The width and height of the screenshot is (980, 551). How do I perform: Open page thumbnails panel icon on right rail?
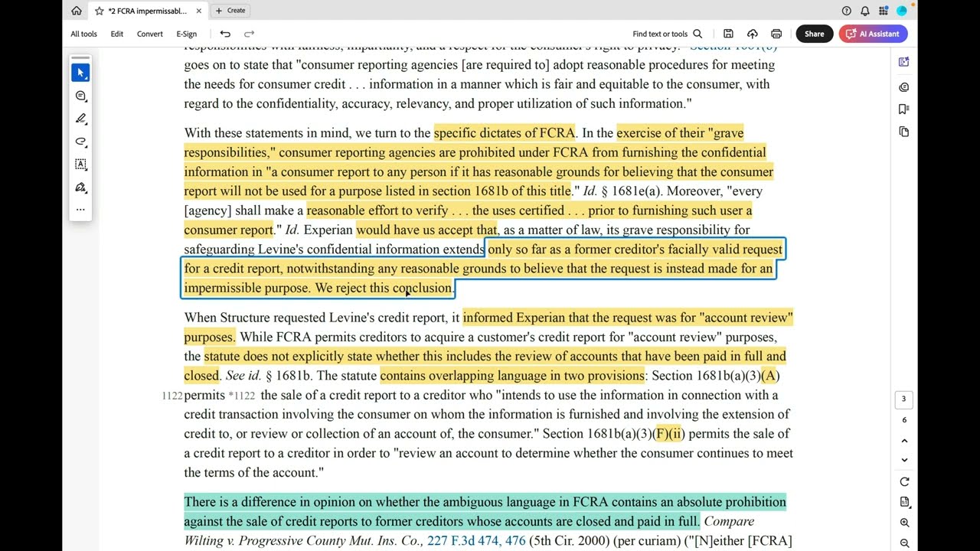[x=904, y=132]
